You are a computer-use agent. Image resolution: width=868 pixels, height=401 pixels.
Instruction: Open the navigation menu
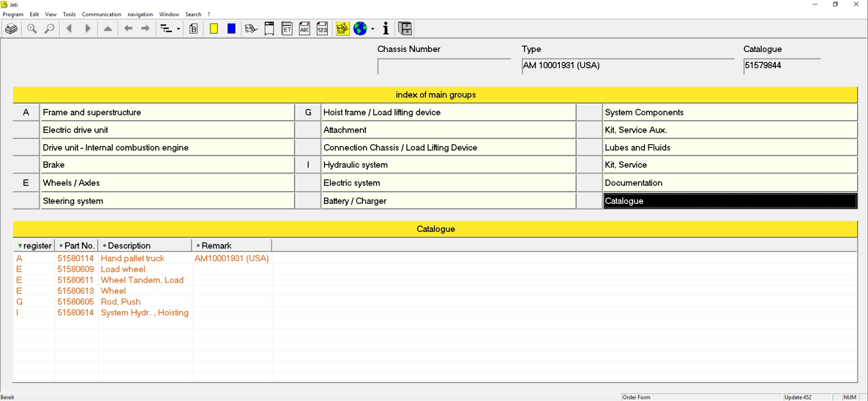tap(140, 15)
